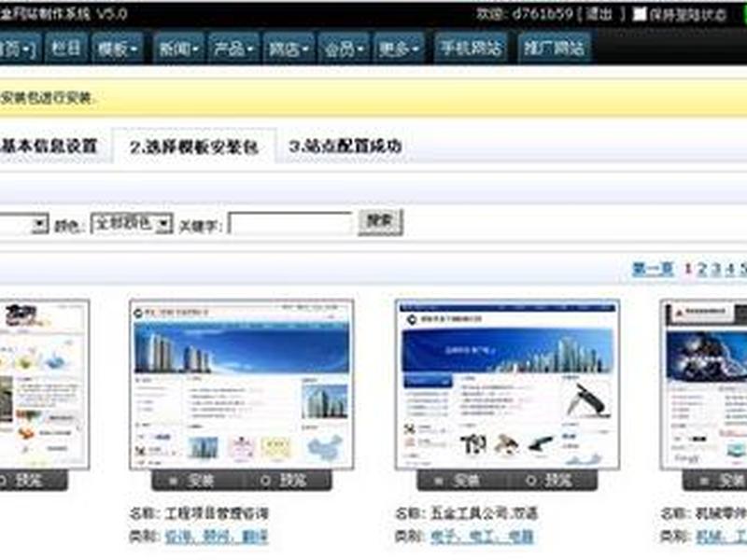
Task: Open the 机械零件 template thumbnail
Action: (x=704, y=385)
